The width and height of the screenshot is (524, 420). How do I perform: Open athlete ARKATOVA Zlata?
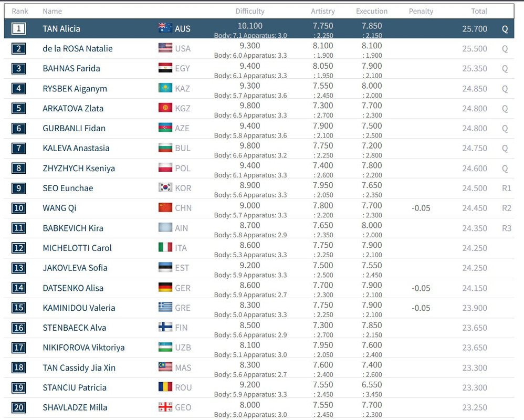pos(73,108)
